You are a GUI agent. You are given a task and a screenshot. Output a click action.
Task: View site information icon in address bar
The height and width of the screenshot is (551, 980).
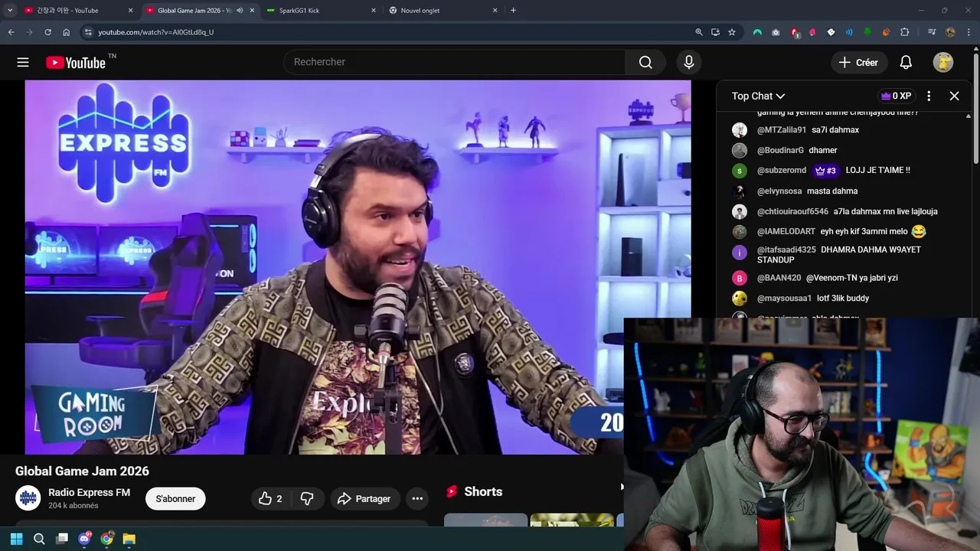[88, 32]
